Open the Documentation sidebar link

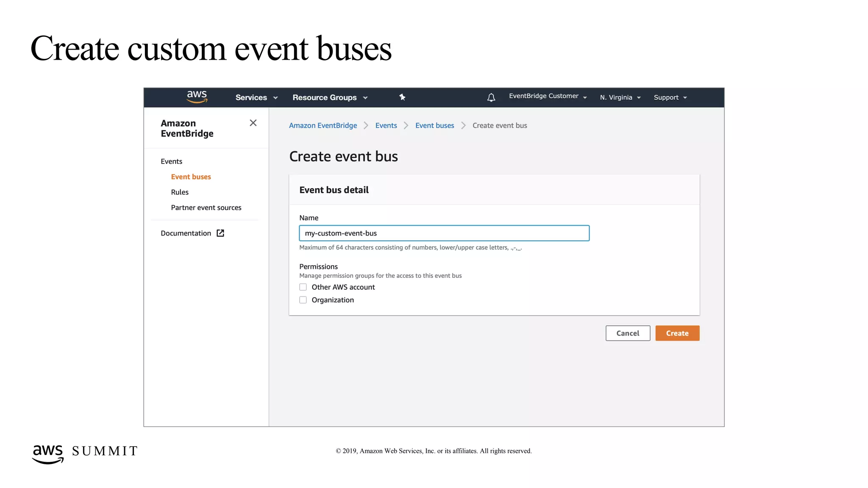point(186,233)
